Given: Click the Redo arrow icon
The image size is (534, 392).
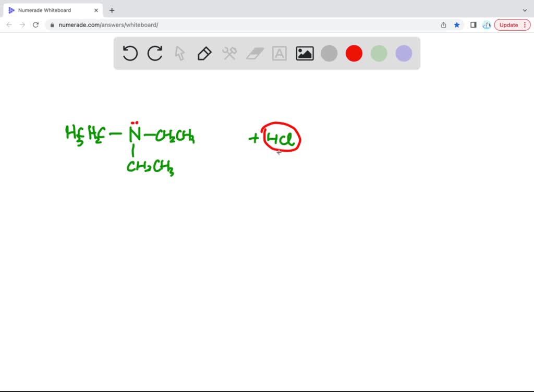Looking at the screenshot, I should [155, 53].
